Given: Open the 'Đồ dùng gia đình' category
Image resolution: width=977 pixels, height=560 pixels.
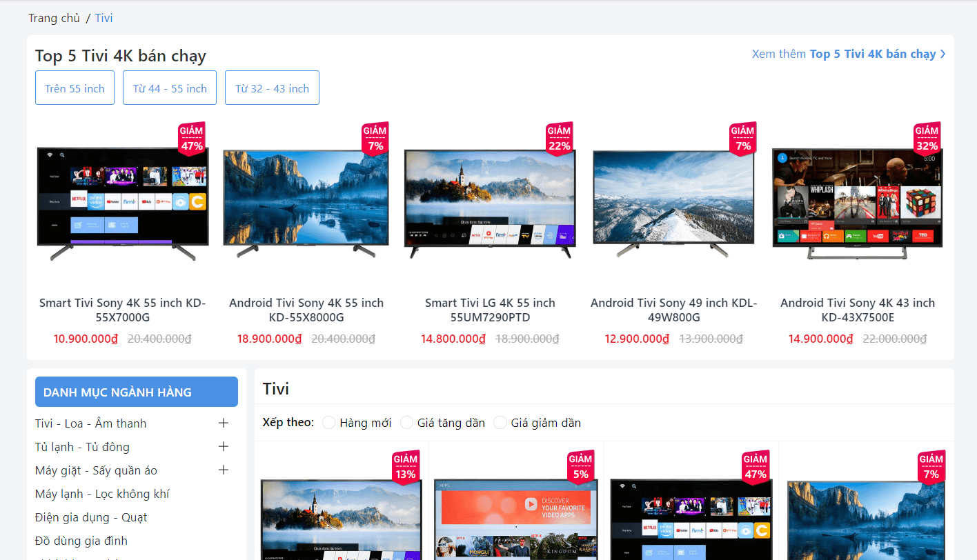Looking at the screenshot, I should tap(81, 541).
